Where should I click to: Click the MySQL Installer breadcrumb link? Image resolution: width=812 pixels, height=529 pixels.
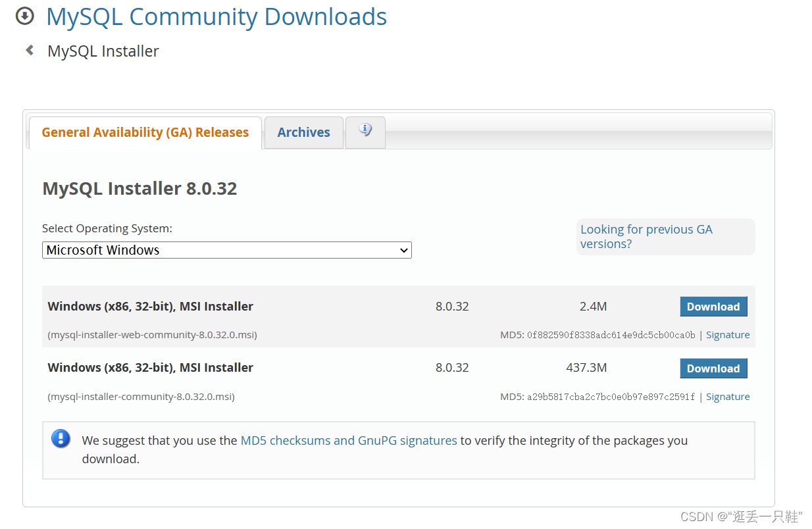pos(103,51)
